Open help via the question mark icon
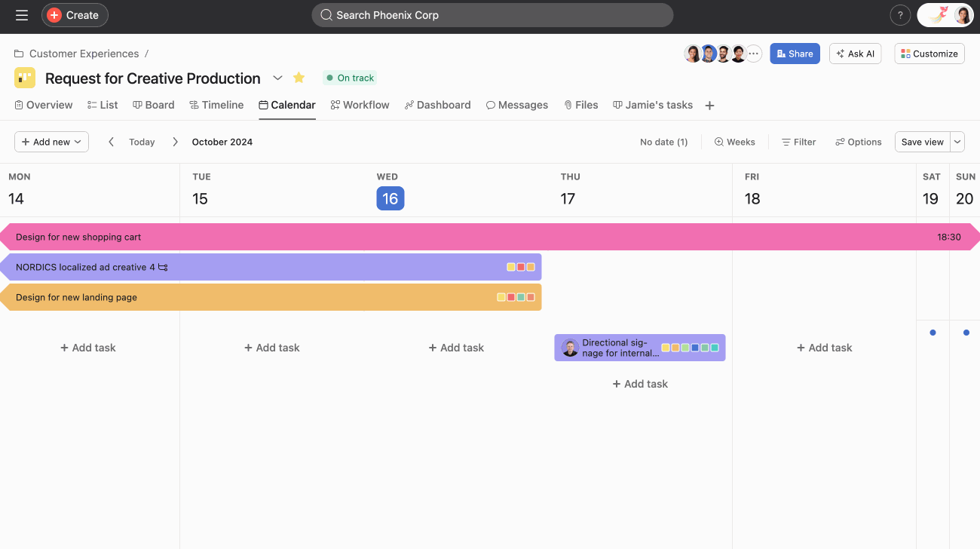 pyautogui.click(x=900, y=14)
